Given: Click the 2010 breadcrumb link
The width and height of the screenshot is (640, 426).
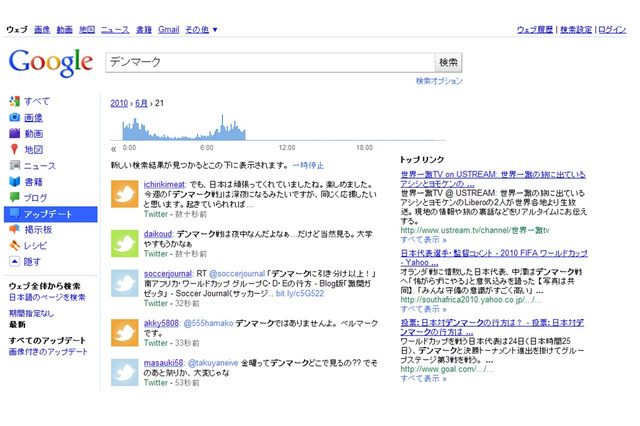Looking at the screenshot, I should [119, 103].
